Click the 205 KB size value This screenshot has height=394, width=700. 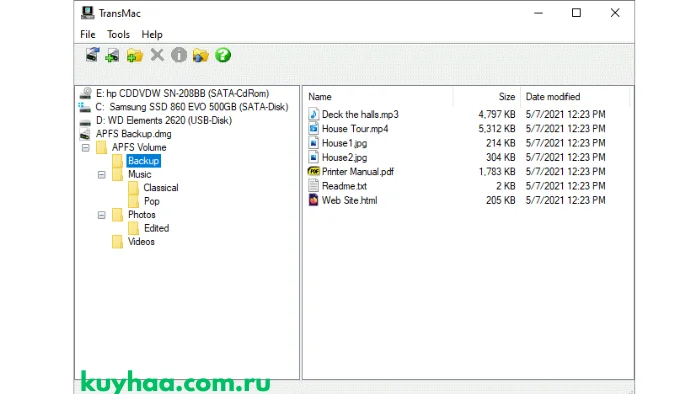point(500,200)
